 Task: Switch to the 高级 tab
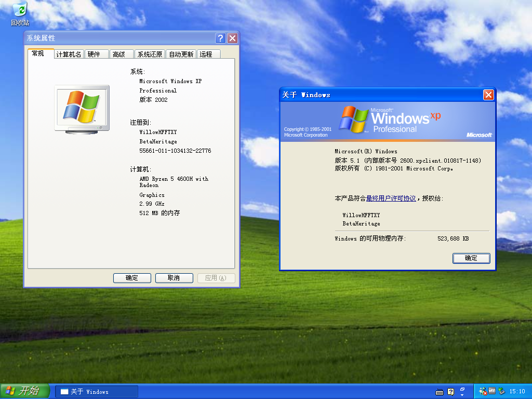(x=122, y=54)
